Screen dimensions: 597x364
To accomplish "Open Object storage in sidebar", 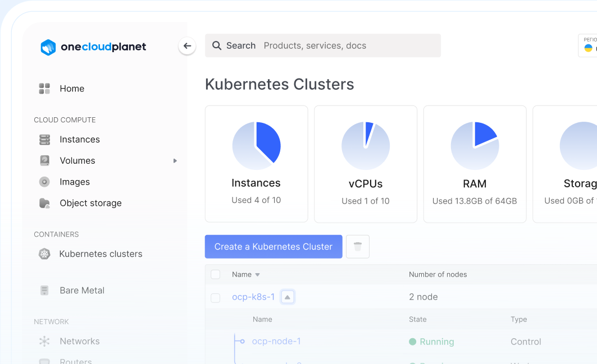I will coord(90,203).
